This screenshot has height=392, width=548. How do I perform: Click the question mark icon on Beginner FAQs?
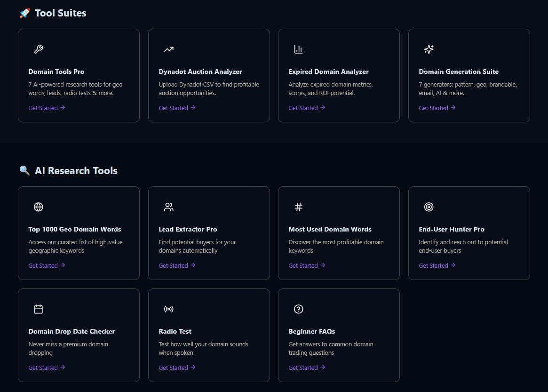pyautogui.click(x=298, y=309)
